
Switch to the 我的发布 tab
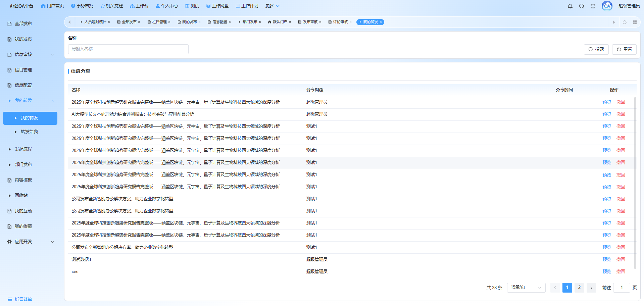(x=189, y=22)
